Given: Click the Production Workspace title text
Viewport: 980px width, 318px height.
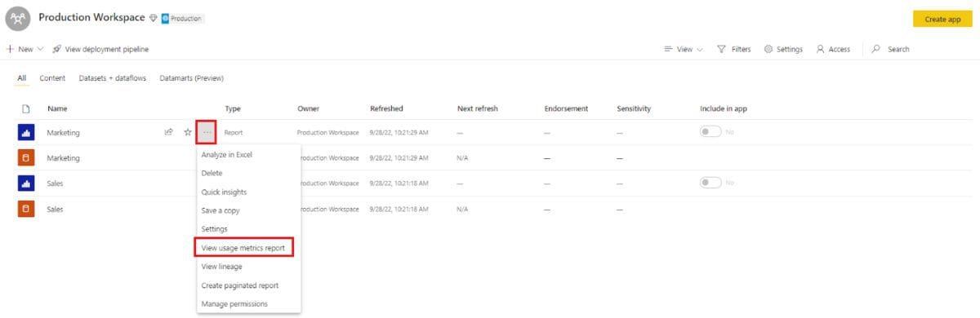Looking at the screenshot, I should (x=91, y=18).
